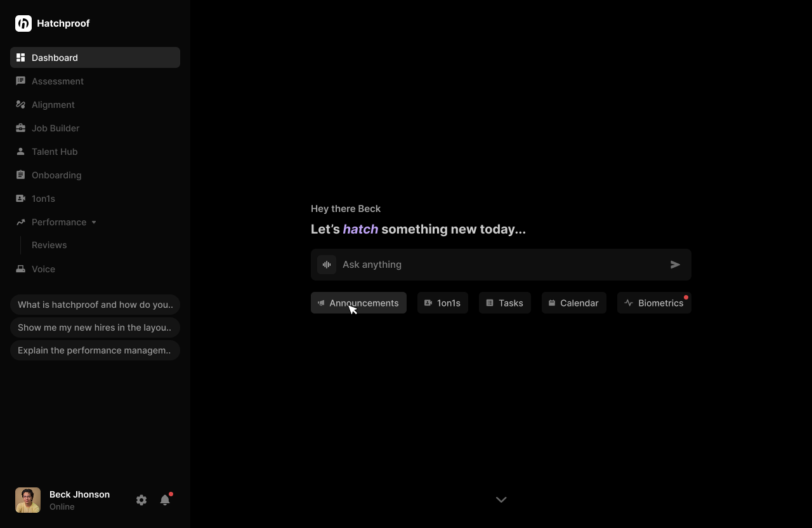Screen dimensions: 812x528
Task: Go to the Alignment section
Action: tap(95, 105)
